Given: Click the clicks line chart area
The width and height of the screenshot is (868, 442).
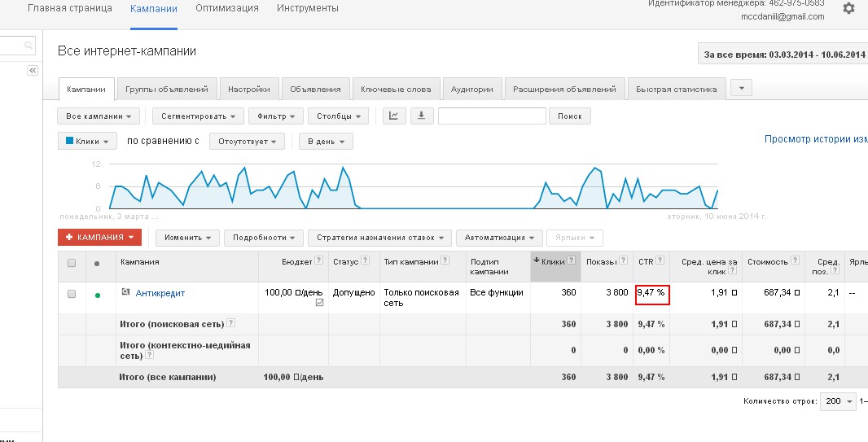Looking at the screenshot, I should 414,187.
